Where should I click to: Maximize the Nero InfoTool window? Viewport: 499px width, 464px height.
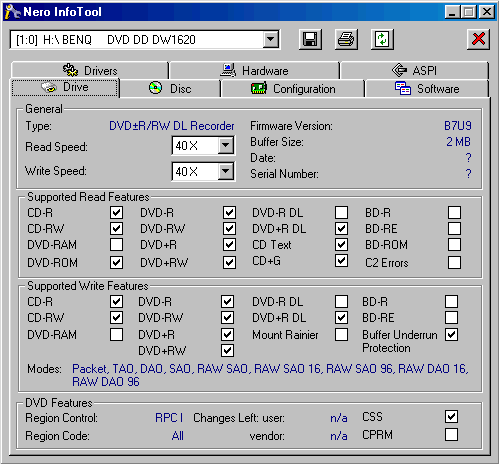tap(469, 12)
